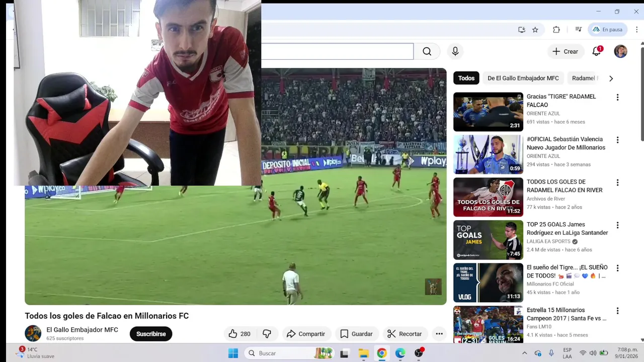Dislike the video thumbs-down button
This screenshot has width=644, height=362.
coord(267,334)
